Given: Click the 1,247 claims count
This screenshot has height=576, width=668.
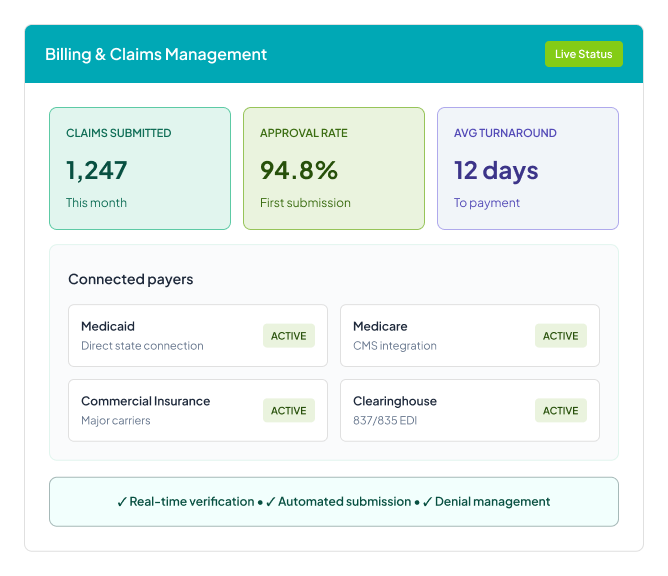Looking at the screenshot, I should 97,170.
